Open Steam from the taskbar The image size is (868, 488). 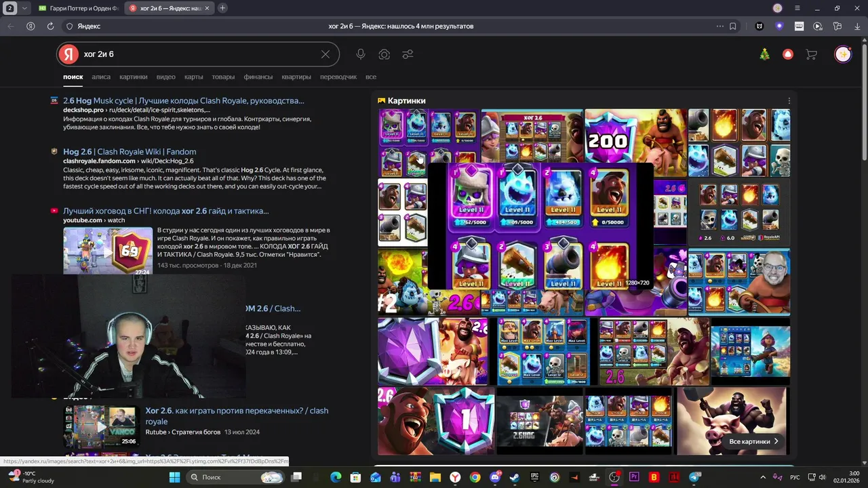(515, 477)
